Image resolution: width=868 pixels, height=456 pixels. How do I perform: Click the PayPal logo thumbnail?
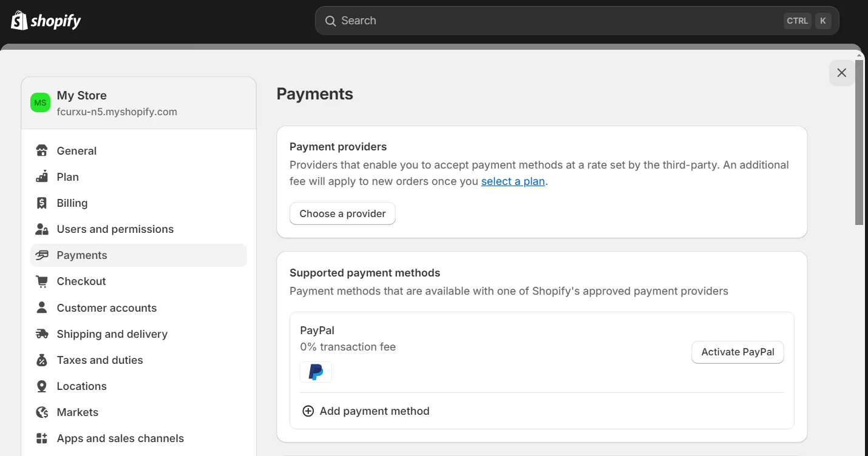(x=316, y=372)
